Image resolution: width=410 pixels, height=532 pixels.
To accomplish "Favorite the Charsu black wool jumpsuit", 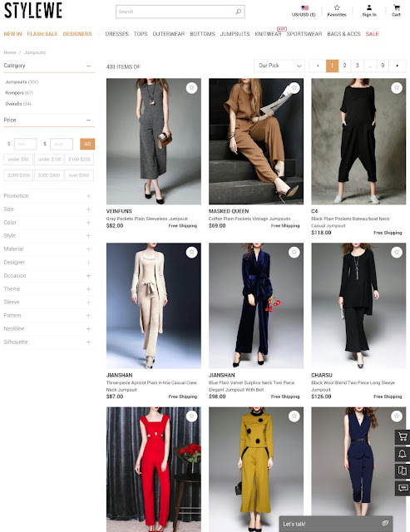I will (397, 252).
